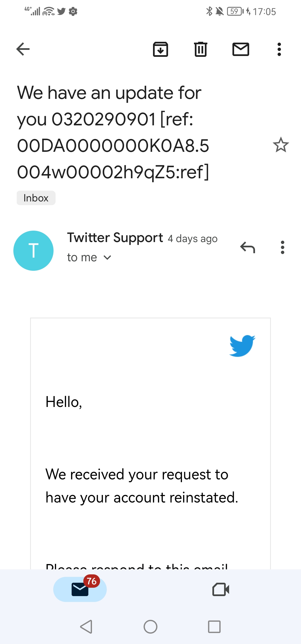301x644 pixels.
Task: Open Twitter Support sender avatar
Action: pyautogui.click(x=33, y=250)
